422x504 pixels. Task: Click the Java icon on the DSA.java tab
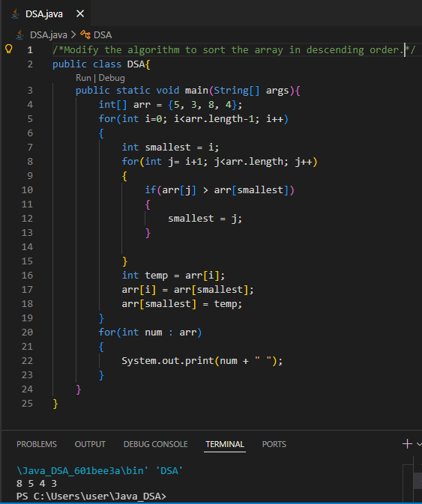coord(15,13)
